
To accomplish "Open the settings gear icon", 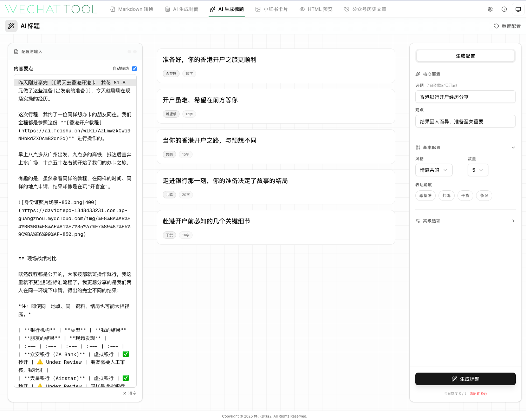I will 490,9.
